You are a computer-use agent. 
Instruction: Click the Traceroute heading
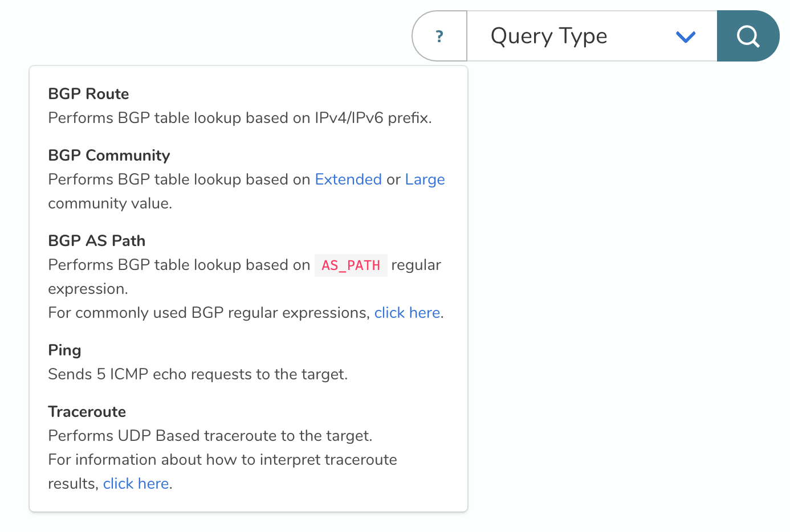87,412
